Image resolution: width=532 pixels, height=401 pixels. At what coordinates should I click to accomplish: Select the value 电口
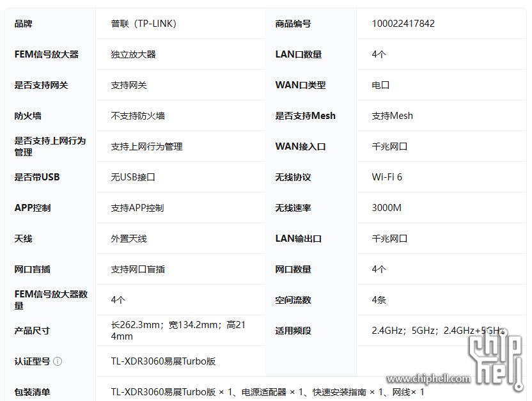pyautogui.click(x=380, y=85)
